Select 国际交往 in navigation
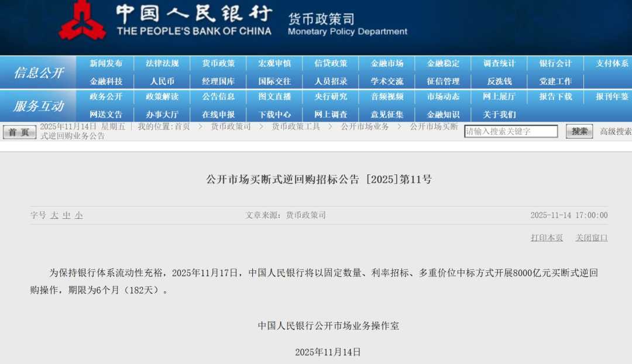 coord(274,81)
